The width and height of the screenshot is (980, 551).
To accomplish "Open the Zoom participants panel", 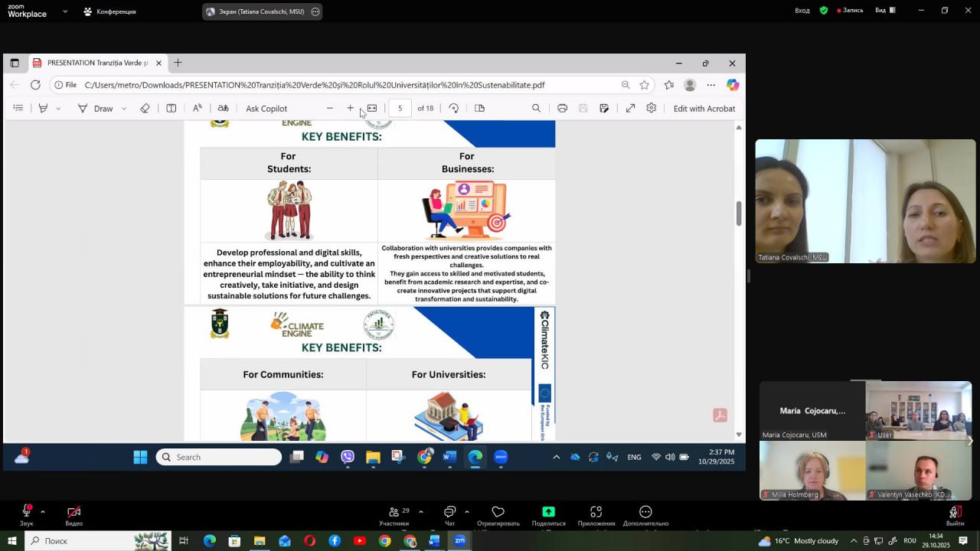I will pyautogui.click(x=394, y=515).
